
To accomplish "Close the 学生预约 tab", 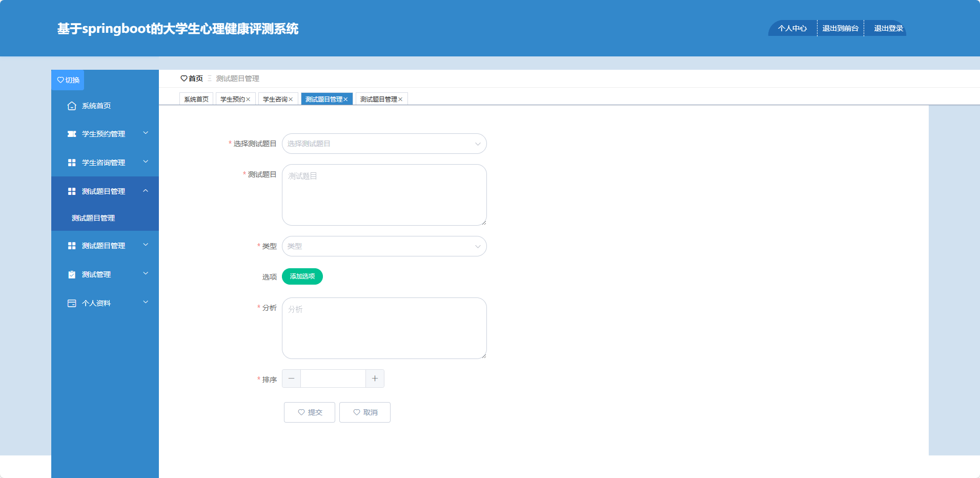I will [x=248, y=99].
